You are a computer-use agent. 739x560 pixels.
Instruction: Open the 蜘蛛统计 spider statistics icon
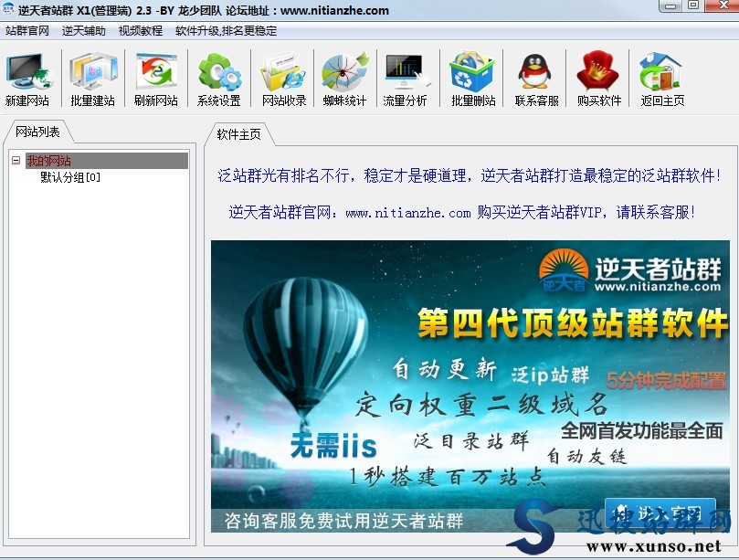pyautogui.click(x=344, y=79)
